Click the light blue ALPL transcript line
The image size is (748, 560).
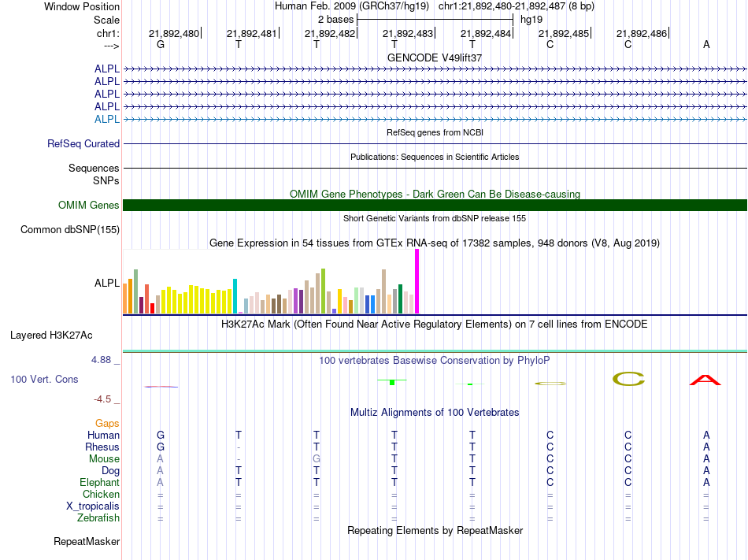(435, 119)
